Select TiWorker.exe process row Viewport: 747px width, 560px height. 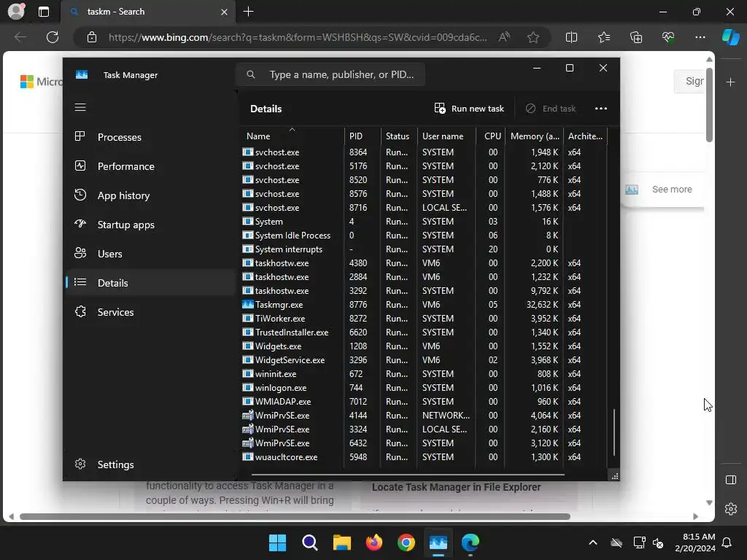click(424, 319)
